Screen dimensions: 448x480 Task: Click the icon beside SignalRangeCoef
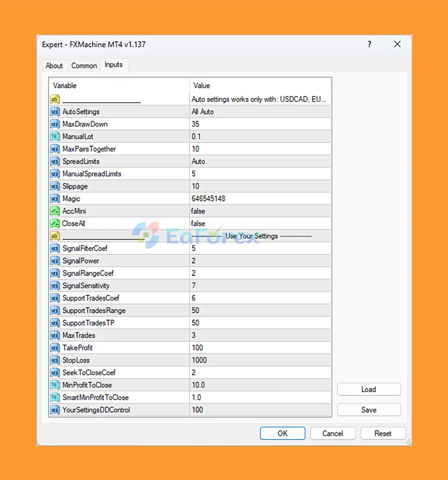55,273
